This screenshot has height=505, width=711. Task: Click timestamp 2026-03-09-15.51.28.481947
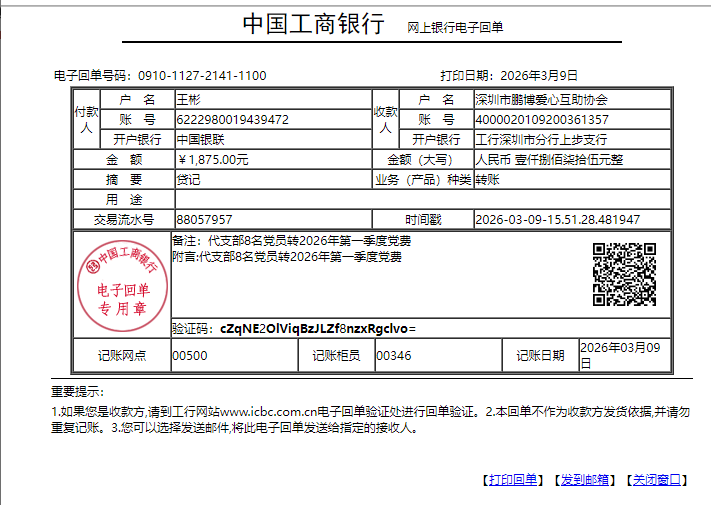(558, 220)
